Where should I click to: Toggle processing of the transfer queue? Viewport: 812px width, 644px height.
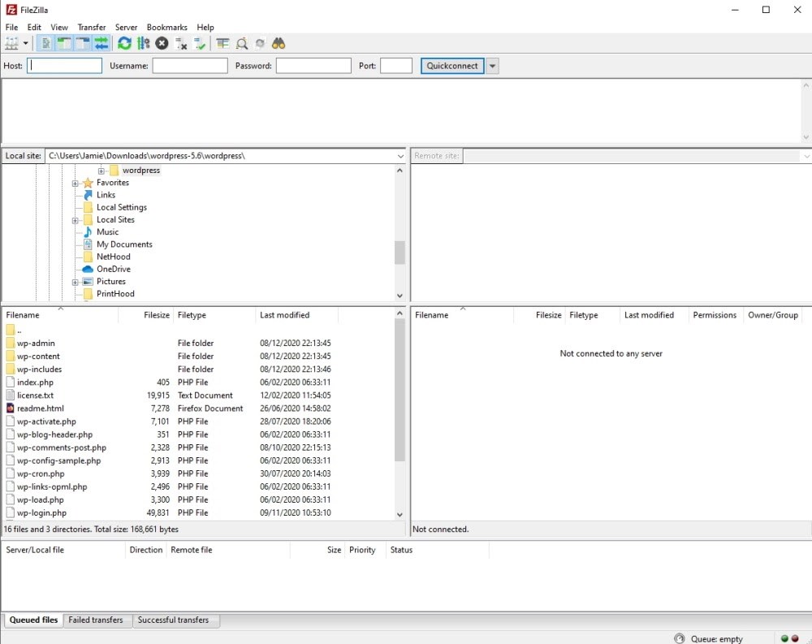pos(144,44)
